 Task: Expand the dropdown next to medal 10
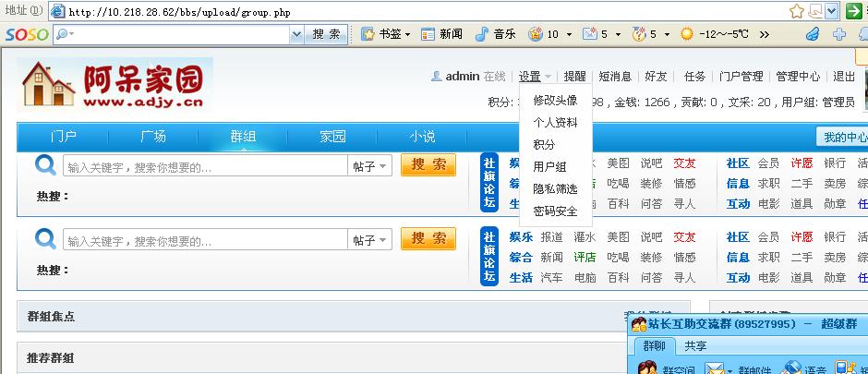(x=569, y=35)
